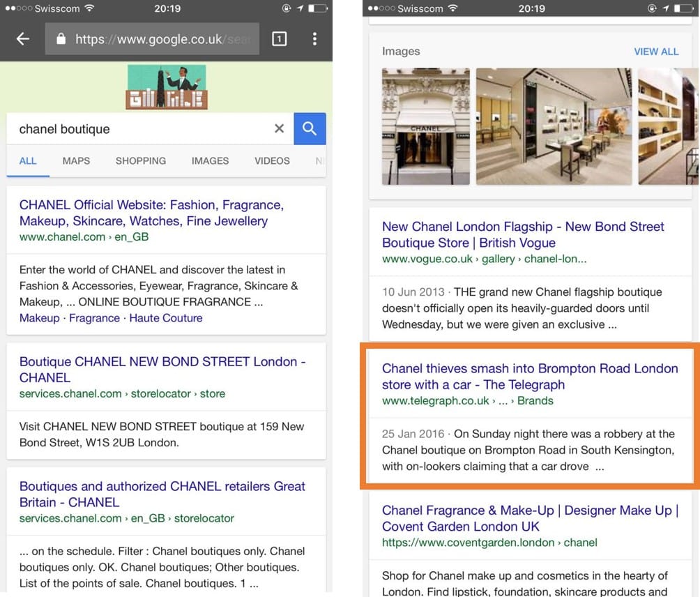
Task: Open Boutiques and authorized CHANEL retailers result
Action: (x=162, y=494)
